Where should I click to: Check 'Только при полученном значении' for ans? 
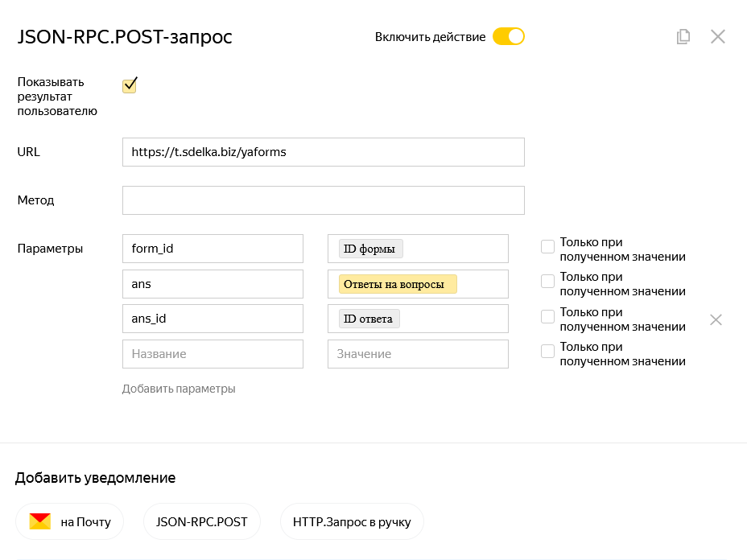pos(547,281)
